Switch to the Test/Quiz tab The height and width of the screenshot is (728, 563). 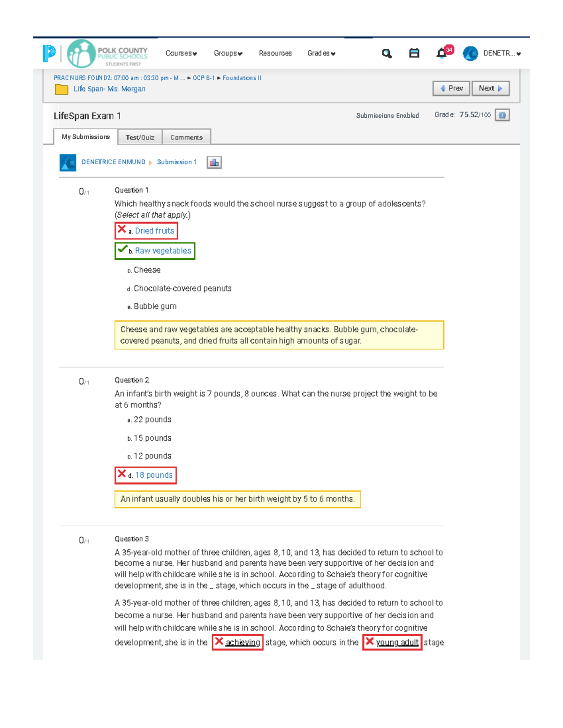tap(140, 137)
